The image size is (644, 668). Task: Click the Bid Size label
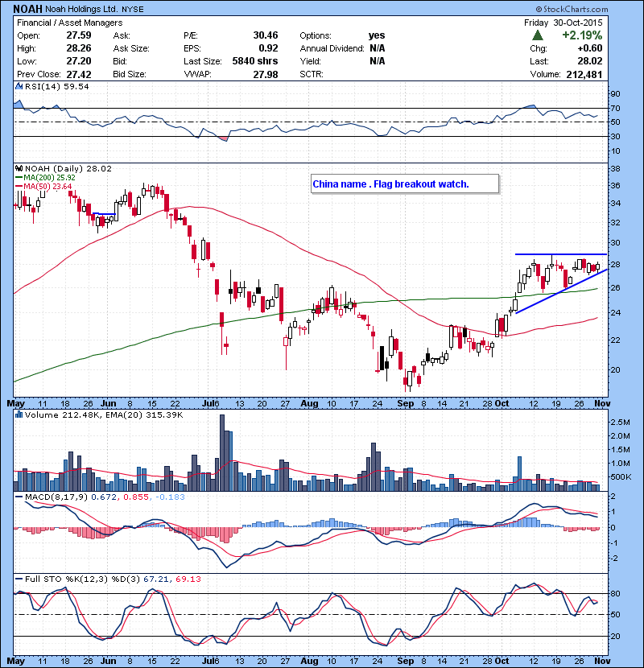(130, 74)
